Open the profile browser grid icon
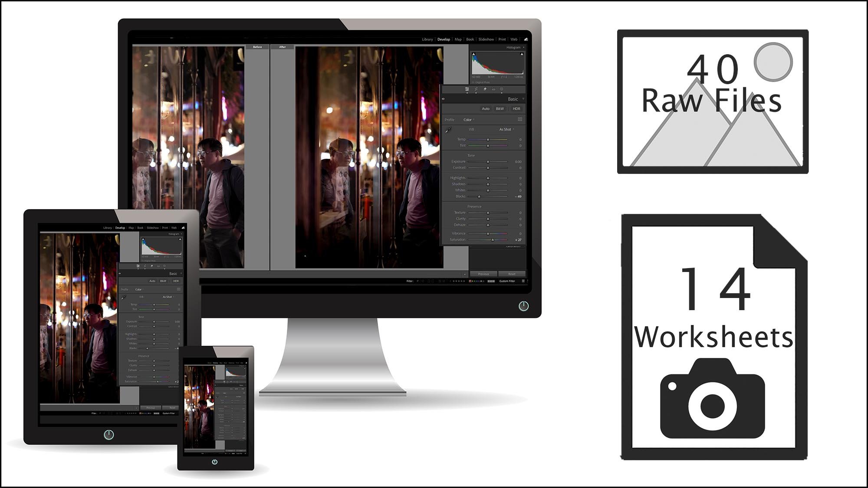The height and width of the screenshot is (488, 868). (x=520, y=119)
